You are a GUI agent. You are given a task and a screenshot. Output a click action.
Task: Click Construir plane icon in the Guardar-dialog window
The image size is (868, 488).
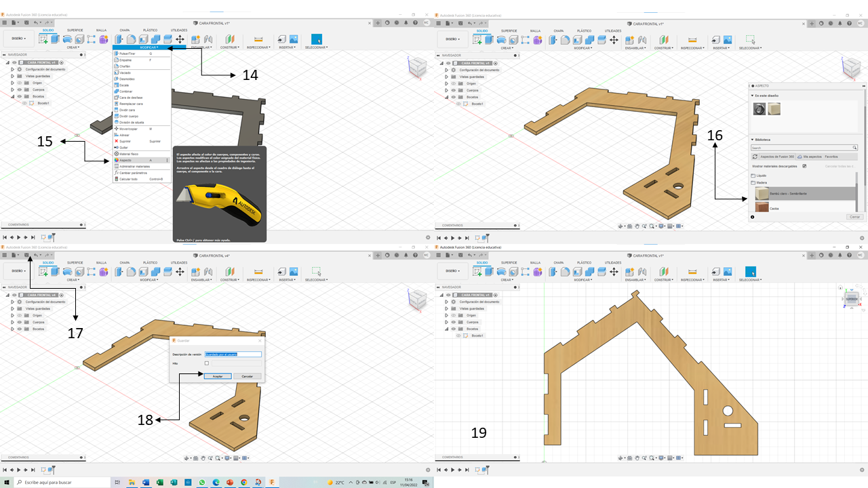pyautogui.click(x=230, y=272)
